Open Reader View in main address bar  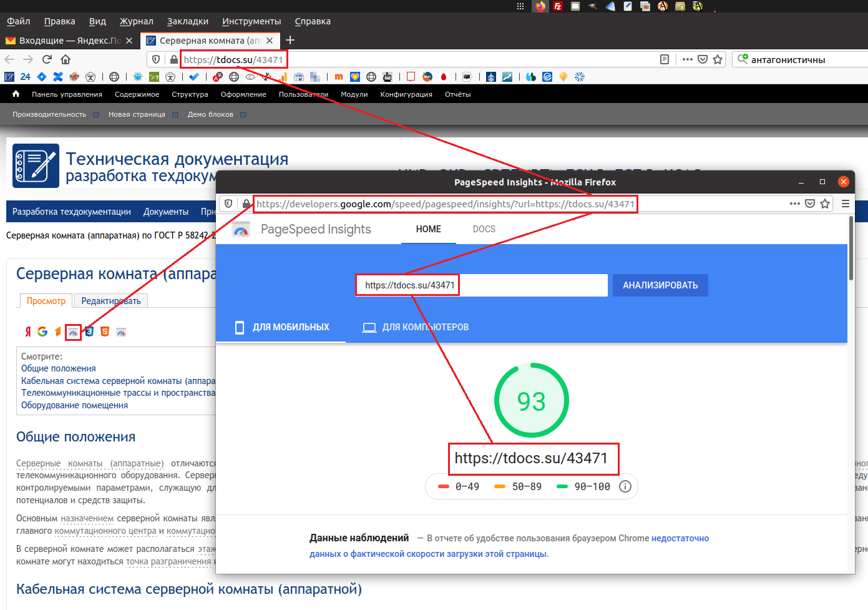click(665, 59)
